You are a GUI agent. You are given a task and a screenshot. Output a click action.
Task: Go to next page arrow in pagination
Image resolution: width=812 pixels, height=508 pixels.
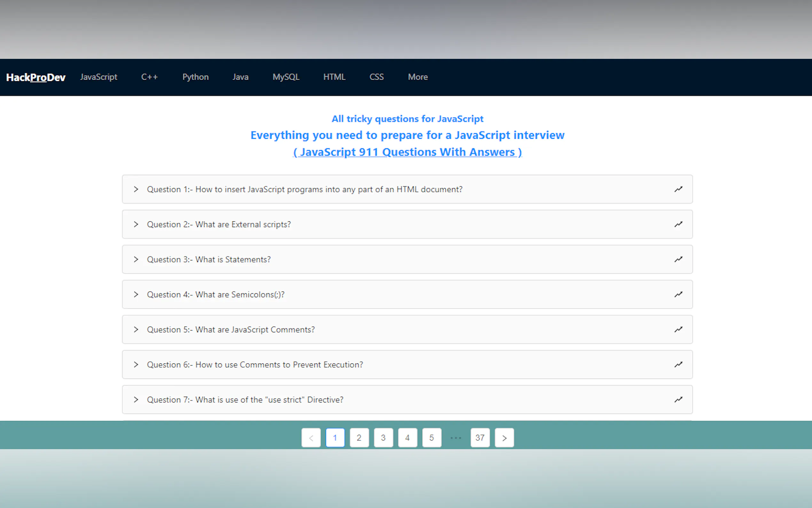(504, 438)
